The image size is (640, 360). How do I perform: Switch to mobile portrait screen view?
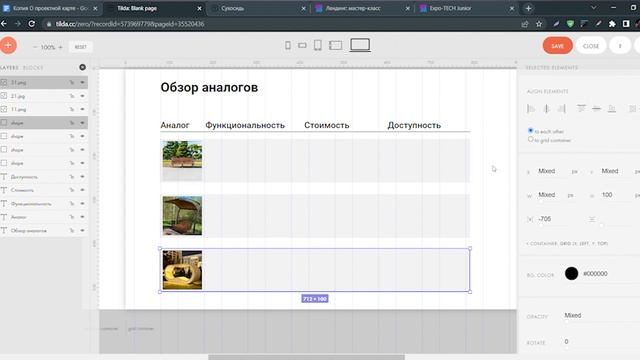click(x=288, y=45)
